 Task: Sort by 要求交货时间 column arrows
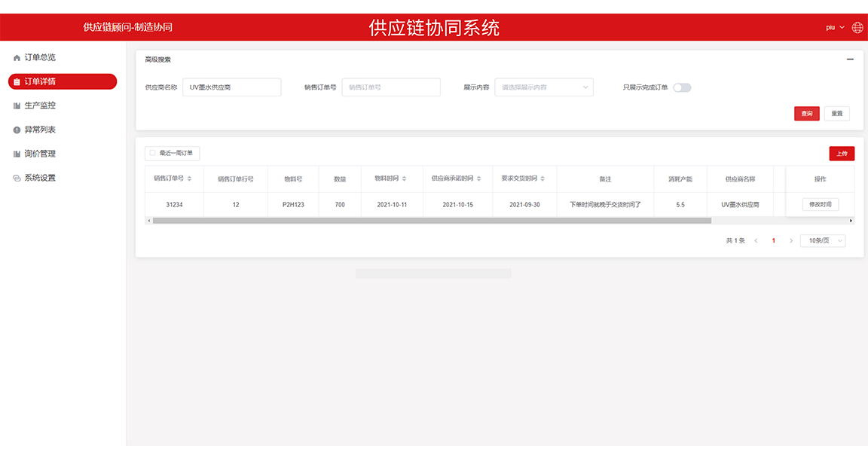pyautogui.click(x=542, y=179)
